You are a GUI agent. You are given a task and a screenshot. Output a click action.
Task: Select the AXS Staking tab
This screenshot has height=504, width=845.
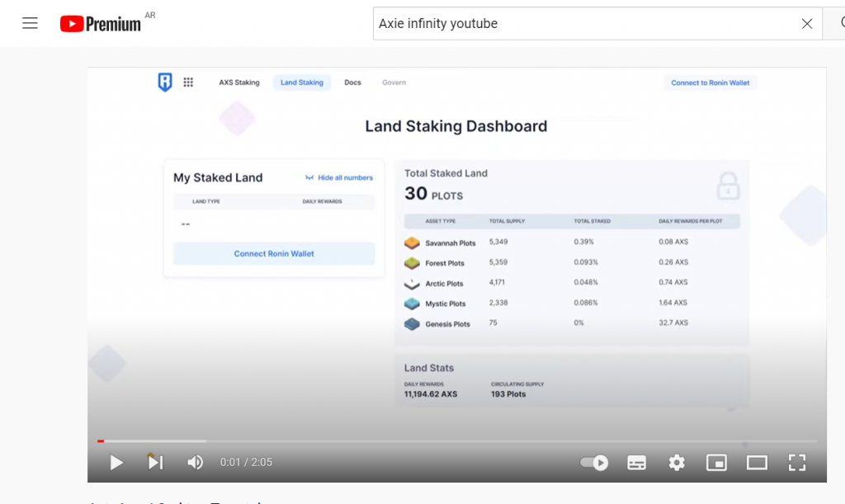coord(239,82)
